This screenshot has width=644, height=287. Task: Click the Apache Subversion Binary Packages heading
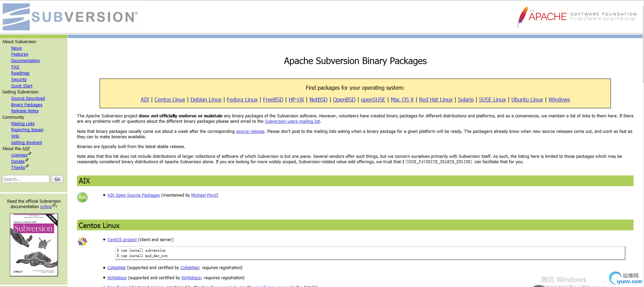[355, 61]
